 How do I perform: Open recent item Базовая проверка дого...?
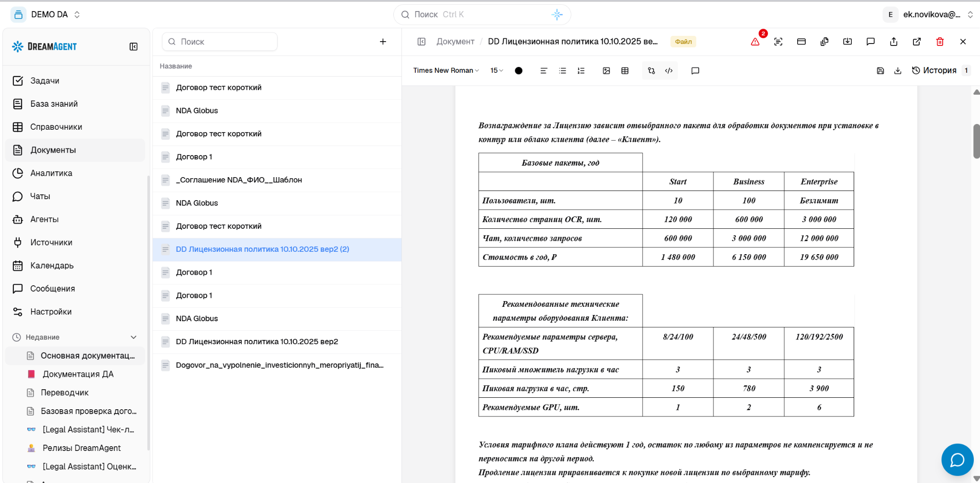[x=75, y=411]
